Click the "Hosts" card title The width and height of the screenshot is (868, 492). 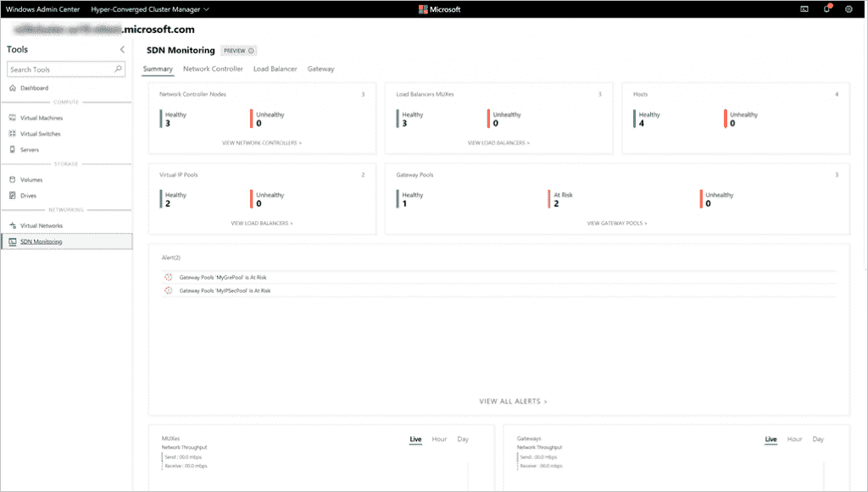pyautogui.click(x=641, y=95)
